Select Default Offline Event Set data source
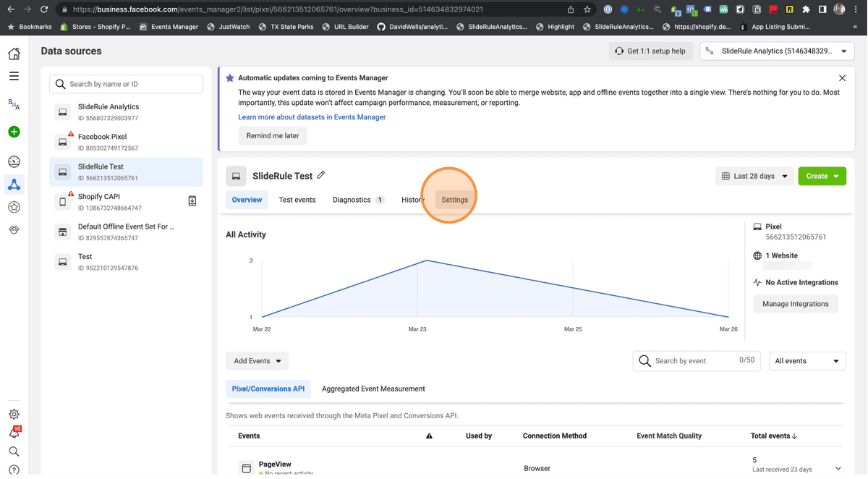This screenshot has height=479, width=868. pyautogui.click(x=126, y=232)
